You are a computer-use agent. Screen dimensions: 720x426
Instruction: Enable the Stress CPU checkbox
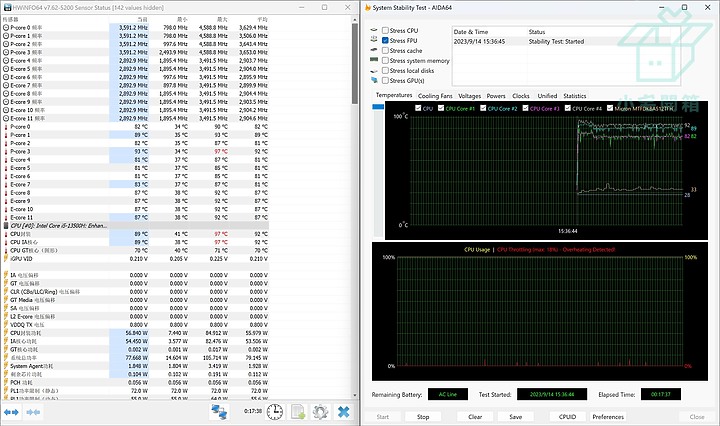click(385, 30)
